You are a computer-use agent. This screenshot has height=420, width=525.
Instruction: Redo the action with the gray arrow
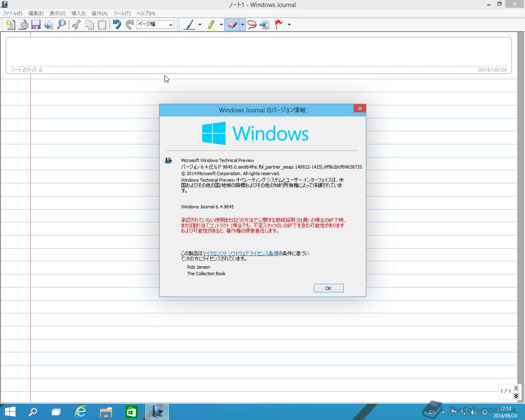click(130, 25)
